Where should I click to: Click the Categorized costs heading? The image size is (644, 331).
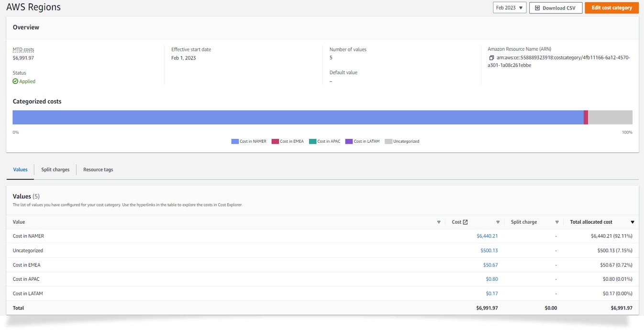point(37,102)
